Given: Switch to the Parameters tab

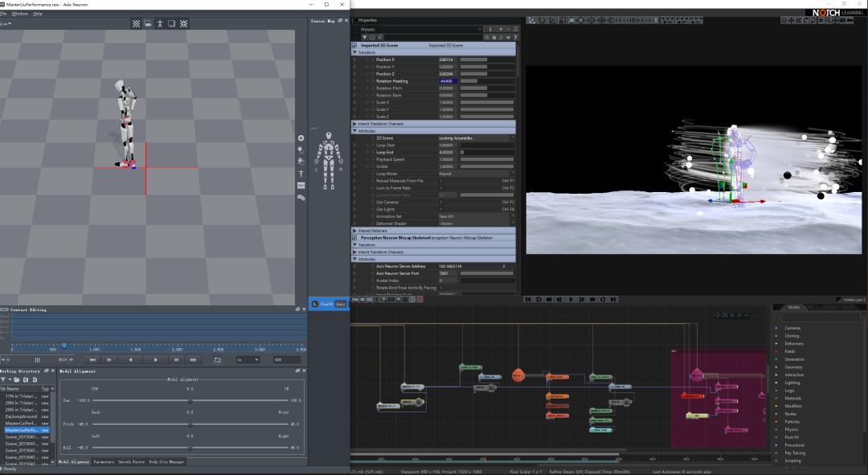Looking at the screenshot, I should pyautogui.click(x=104, y=461).
